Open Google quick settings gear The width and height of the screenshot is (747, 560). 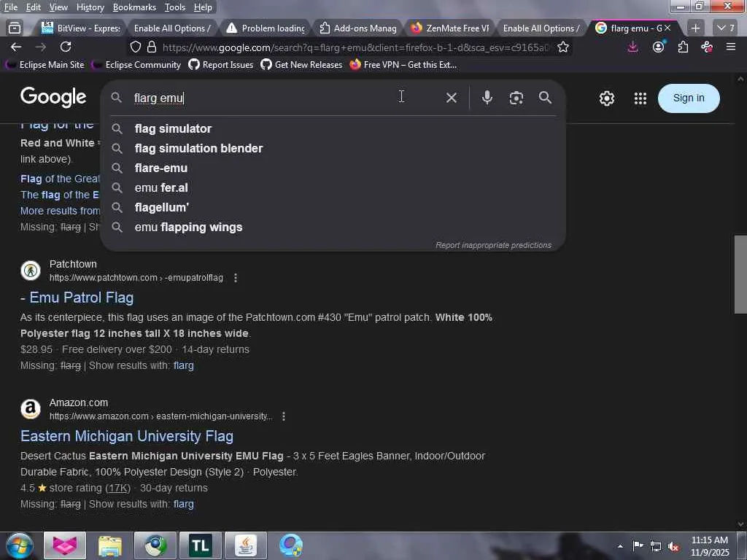(606, 98)
